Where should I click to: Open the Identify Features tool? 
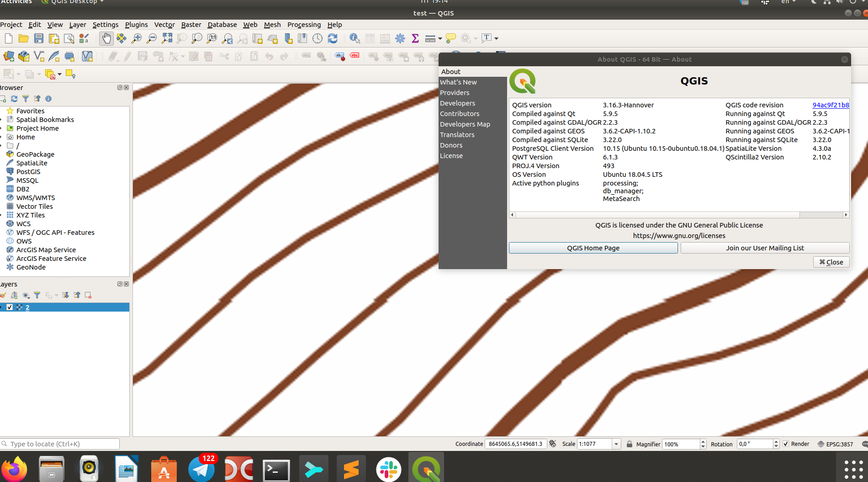point(355,38)
